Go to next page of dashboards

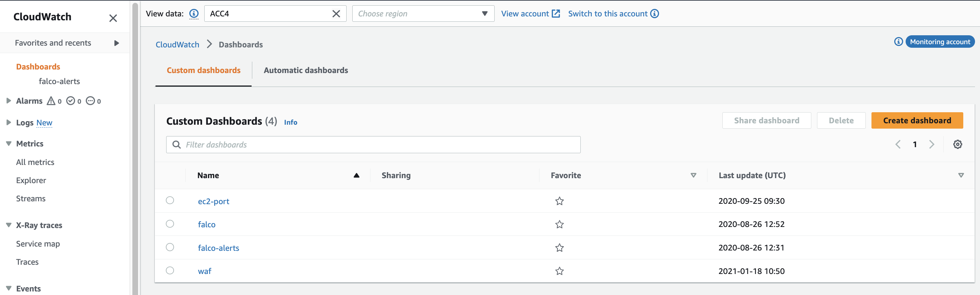pyautogui.click(x=932, y=144)
